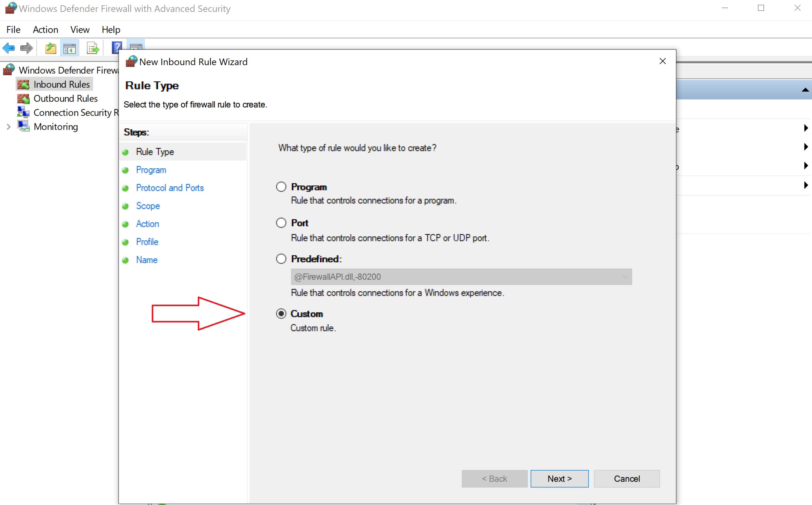This screenshot has width=812, height=505.
Task: Click the main window title bar firewall icon
Action: [11, 8]
